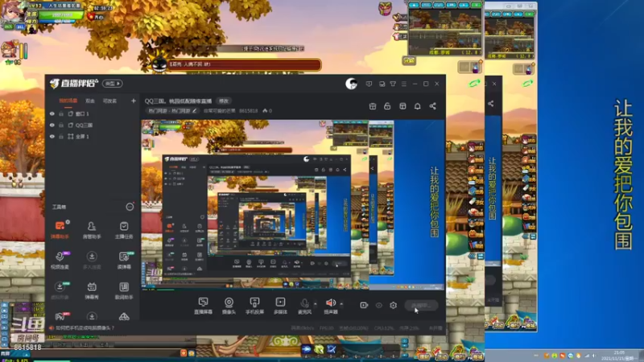Open the hamburger menu in title bar
The height and width of the screenshot is (362, 644).
tap(404, 84)
